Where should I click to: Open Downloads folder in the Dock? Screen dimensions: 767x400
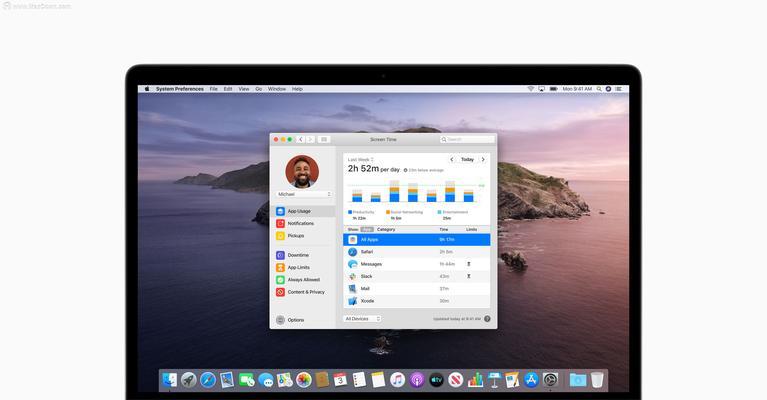coord(578,380)
